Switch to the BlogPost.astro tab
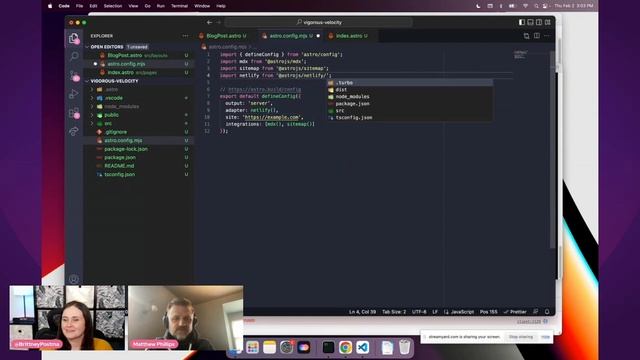Image resolution: width=640 pixels, height=360 pixels. pyautogui.click(x=224, y=36)
